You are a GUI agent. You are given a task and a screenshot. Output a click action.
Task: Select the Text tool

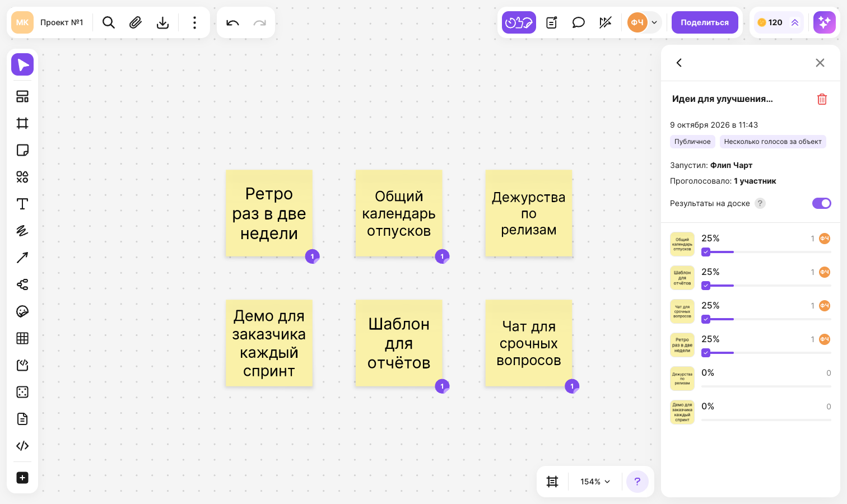(x=22, y=204)
